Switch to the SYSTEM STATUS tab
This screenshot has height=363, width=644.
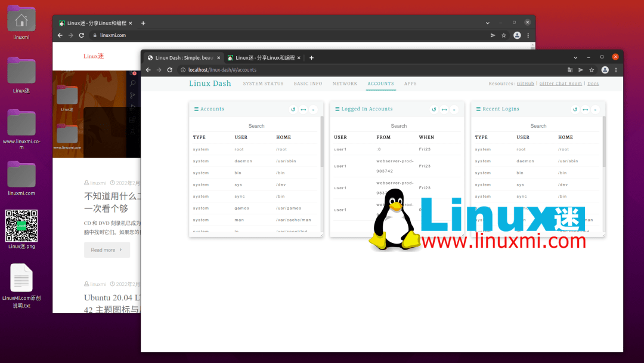tap(263, 84)
